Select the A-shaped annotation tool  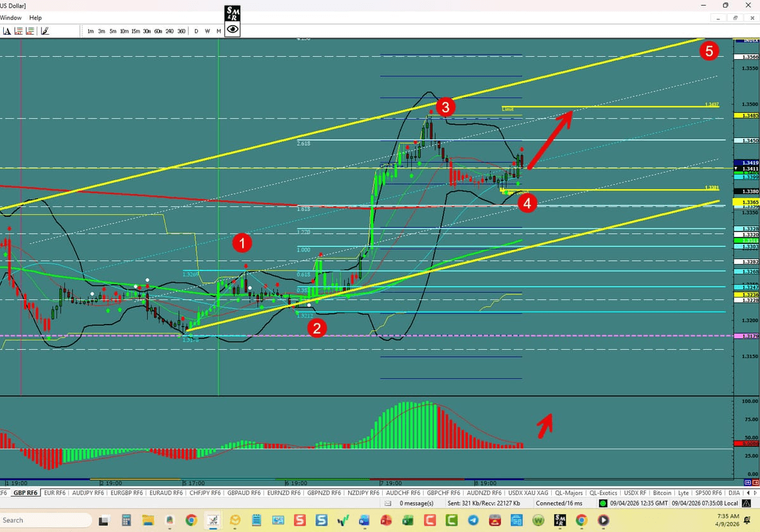[x=7, y=30]
